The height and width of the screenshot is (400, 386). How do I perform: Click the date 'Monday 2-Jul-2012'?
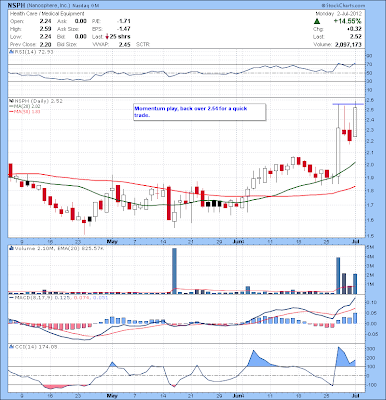[x=338, y=14]
